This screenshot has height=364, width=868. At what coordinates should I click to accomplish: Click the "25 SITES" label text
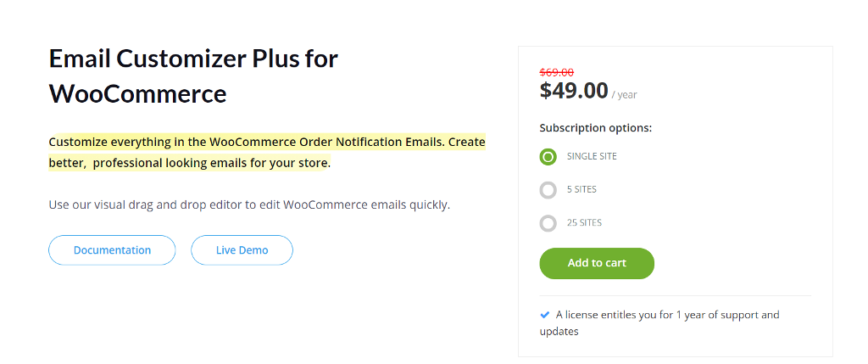584,223
